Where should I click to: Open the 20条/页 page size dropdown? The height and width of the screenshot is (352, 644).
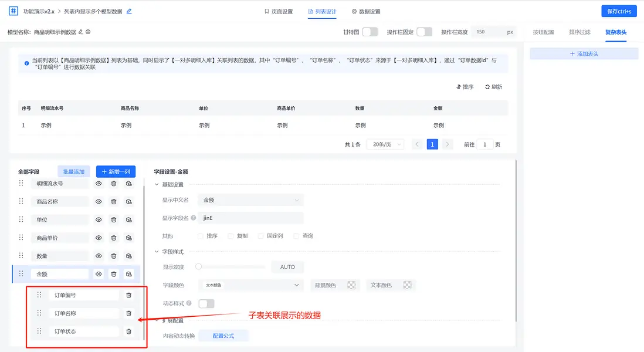point(386,144)
